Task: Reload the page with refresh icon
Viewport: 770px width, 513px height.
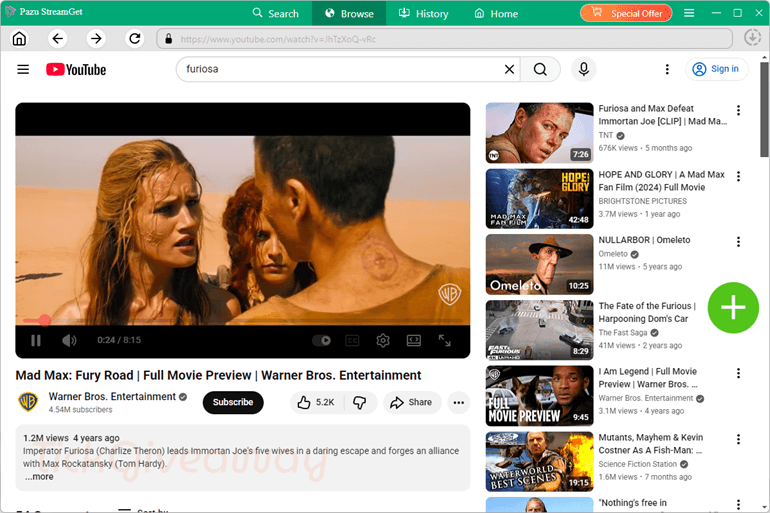Action: tap(135, 38)
